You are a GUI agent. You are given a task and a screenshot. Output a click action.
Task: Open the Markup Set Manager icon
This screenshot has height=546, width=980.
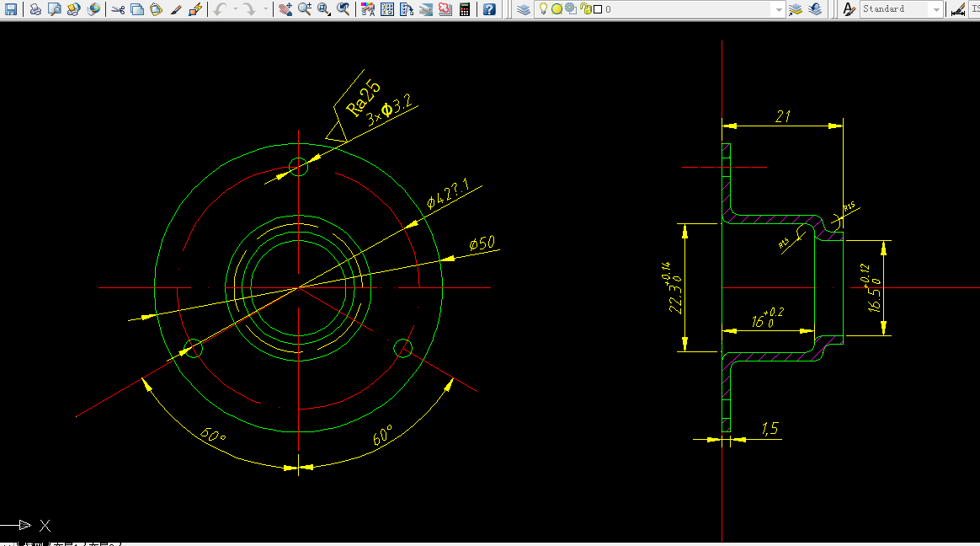point(445,8)
